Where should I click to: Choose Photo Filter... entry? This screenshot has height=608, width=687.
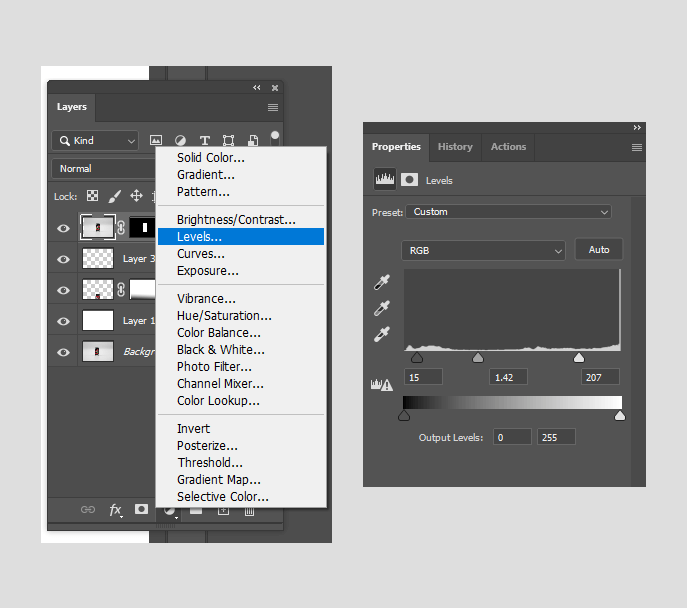(x=241, y=367)
